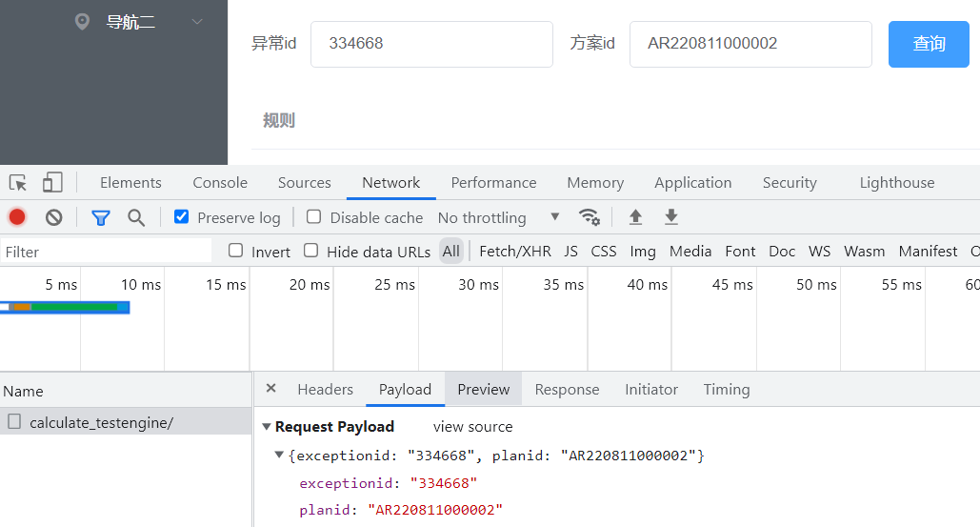
Task: Uncheck the Preserve log checkbox
Action: [x=182, y=217]
